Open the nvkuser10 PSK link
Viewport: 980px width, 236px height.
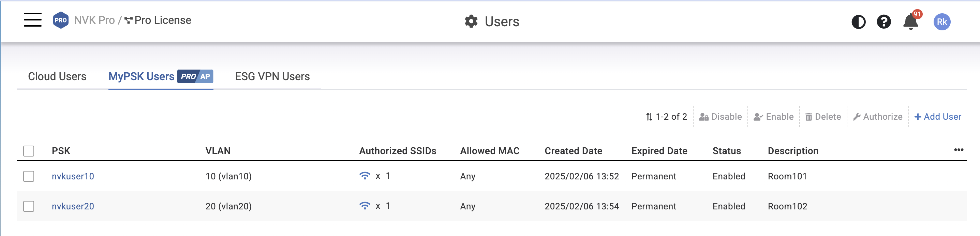coord(73,176)
